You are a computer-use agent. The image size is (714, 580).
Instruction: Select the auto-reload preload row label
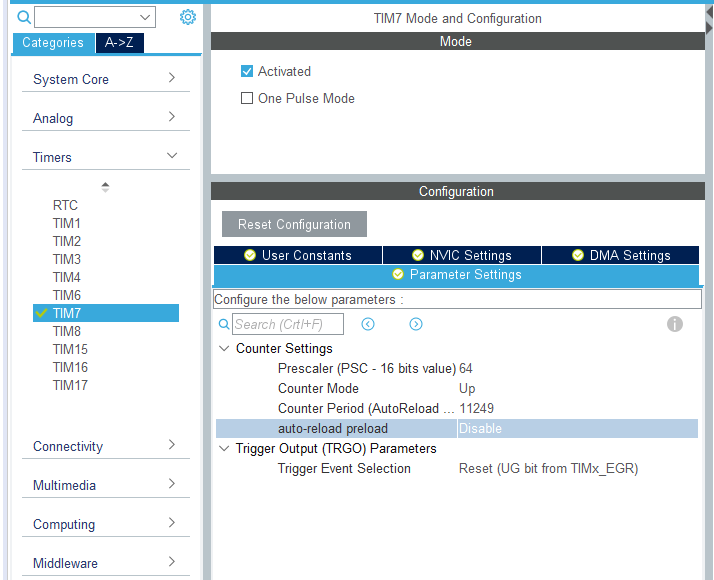333,428
